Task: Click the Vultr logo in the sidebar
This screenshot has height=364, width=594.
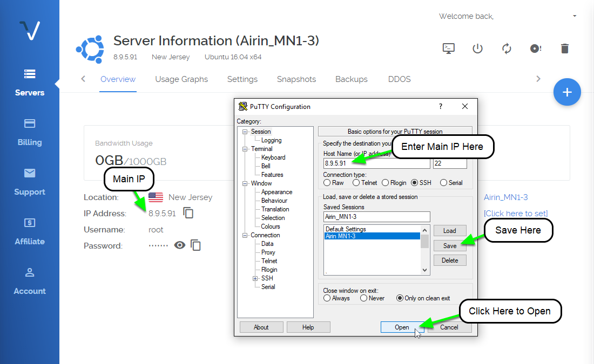Action: pos(30,30)
